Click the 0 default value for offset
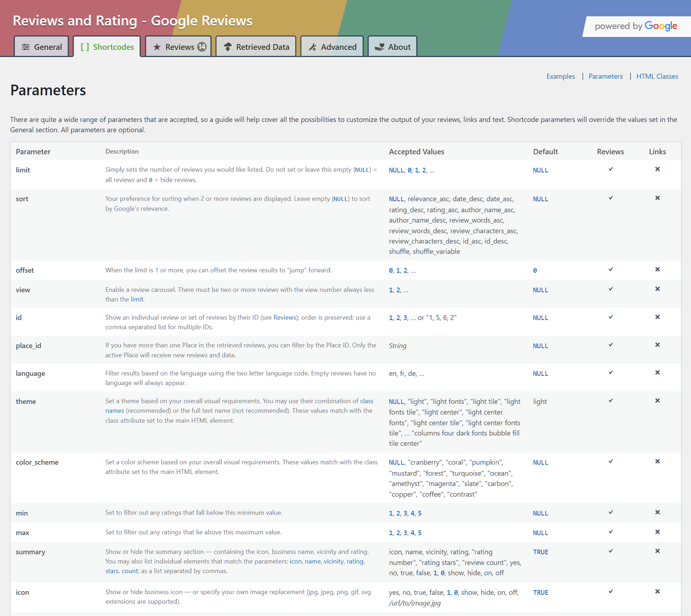Viewport: 691px width, 616px height. 535,271
